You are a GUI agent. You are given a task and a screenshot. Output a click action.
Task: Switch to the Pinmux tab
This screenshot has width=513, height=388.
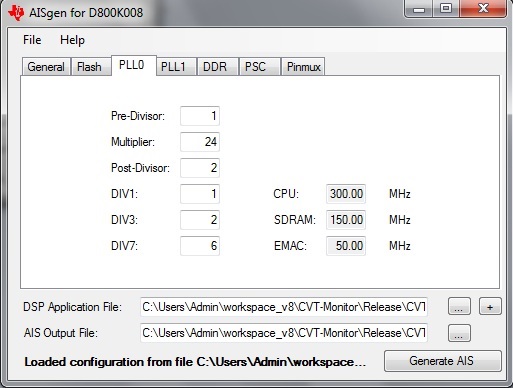[304, 67]
